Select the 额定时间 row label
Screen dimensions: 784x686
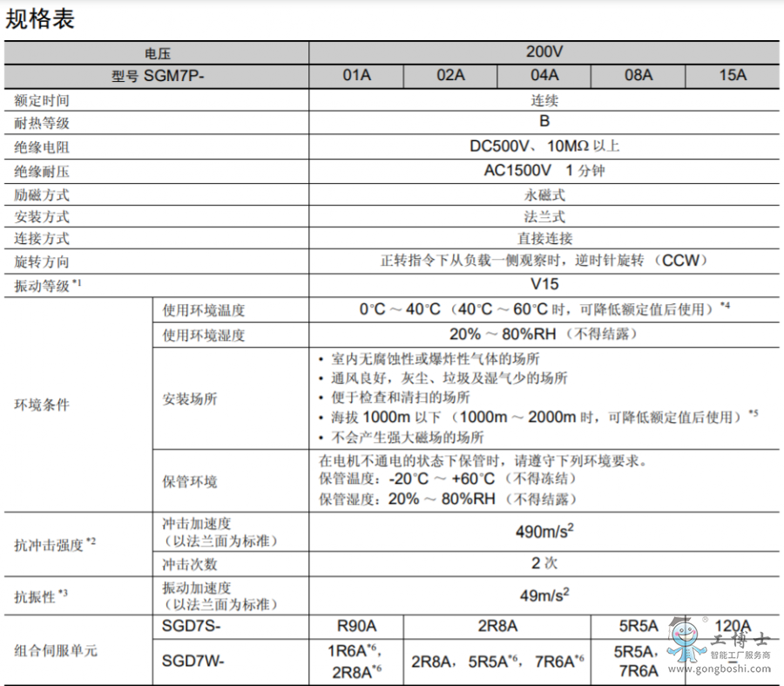(42, 100)
